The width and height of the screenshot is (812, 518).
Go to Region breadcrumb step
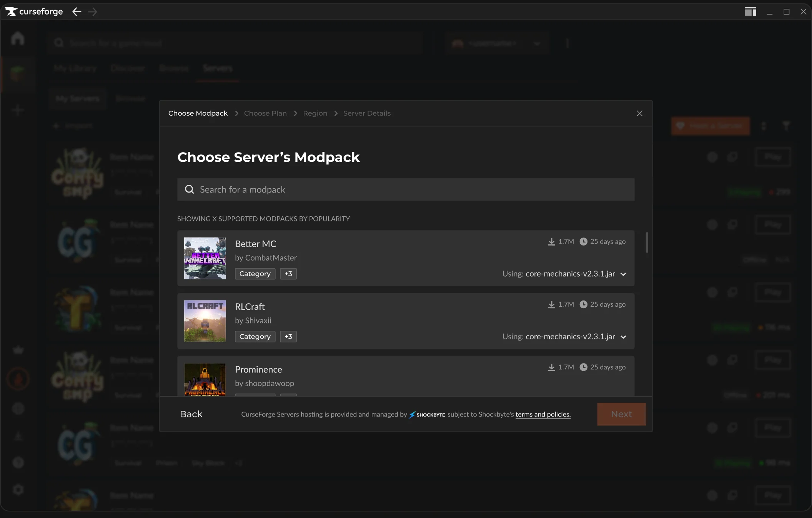tap(315, 113)
